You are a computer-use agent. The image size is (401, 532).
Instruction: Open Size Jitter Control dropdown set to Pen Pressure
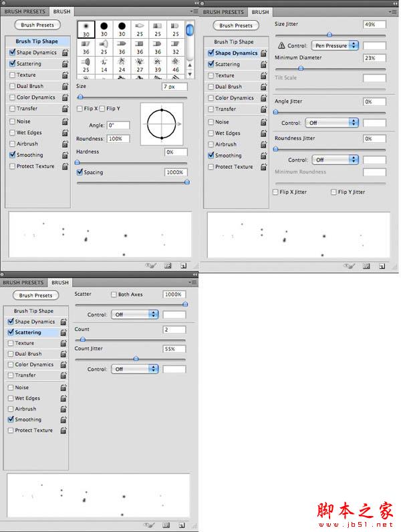(335, 45)
